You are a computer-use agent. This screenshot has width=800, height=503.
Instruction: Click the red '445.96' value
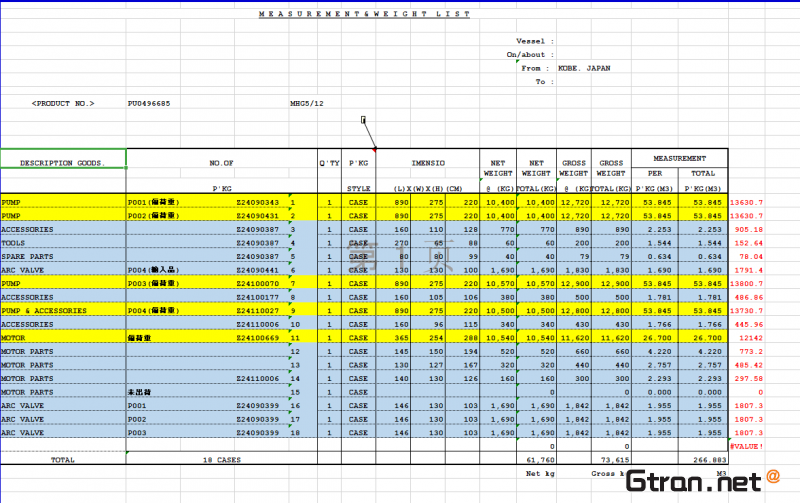click(749, 324)
